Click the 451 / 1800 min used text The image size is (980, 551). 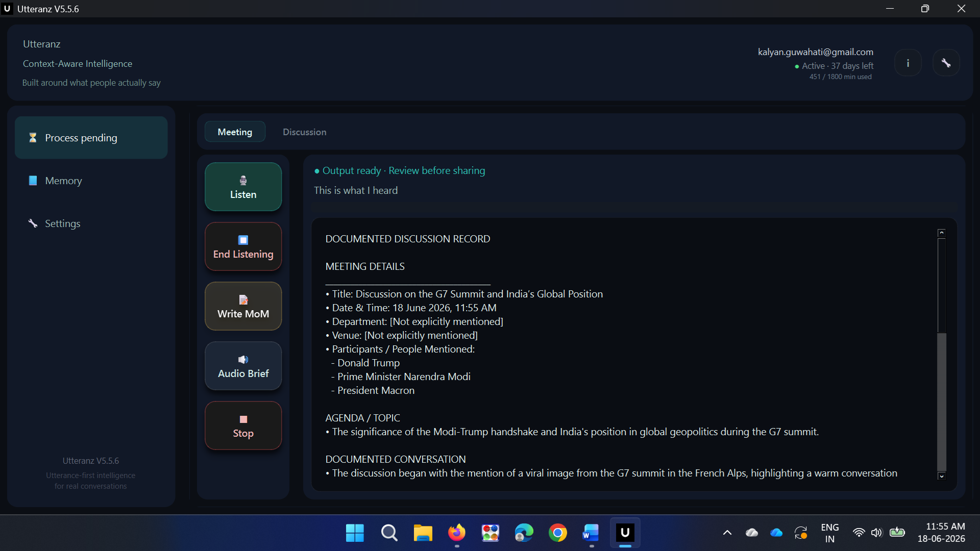[x=841, y=77]
